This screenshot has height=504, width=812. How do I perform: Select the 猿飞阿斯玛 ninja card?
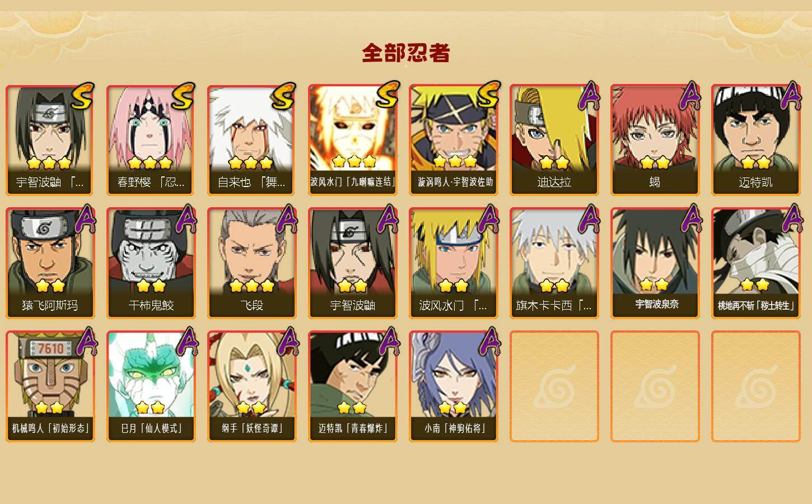coord(50,263)
